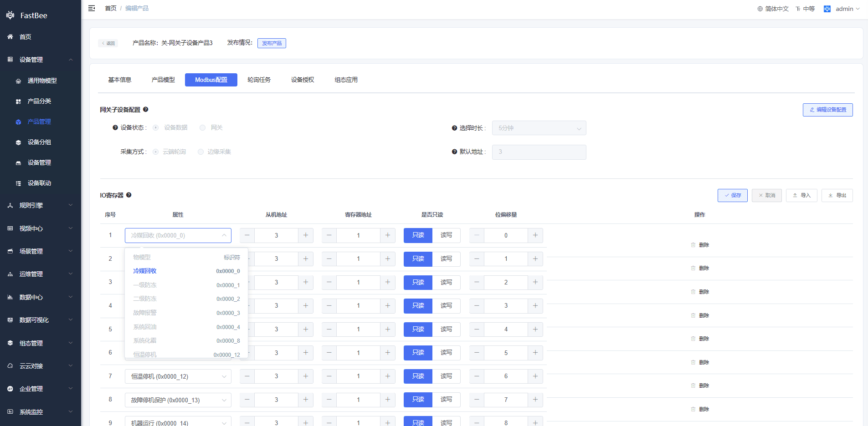Viewport: 868px width, 426px height.
Task: Open the 恒温停机 property dropdown in row 7
Action: click(178, 376)
